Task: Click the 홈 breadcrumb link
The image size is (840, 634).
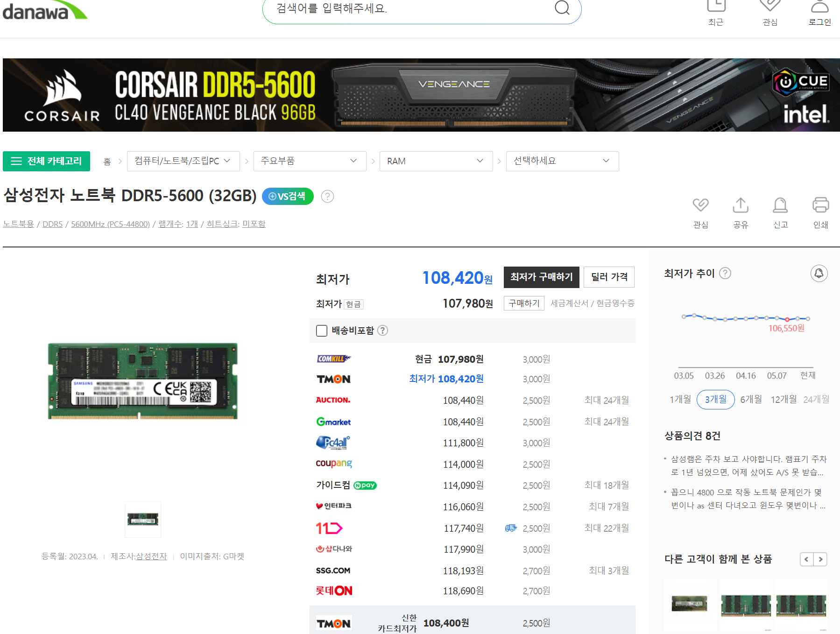Action: click(x=107, y=162)
